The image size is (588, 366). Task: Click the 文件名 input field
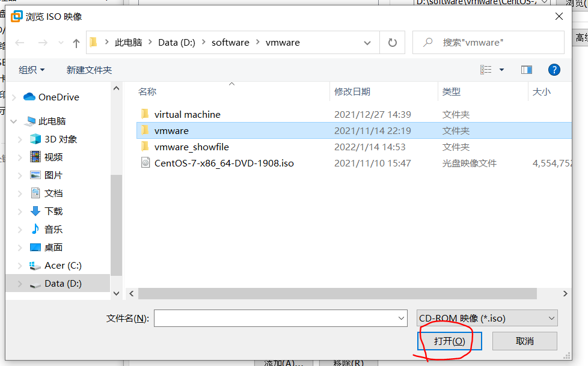point(281,318)
